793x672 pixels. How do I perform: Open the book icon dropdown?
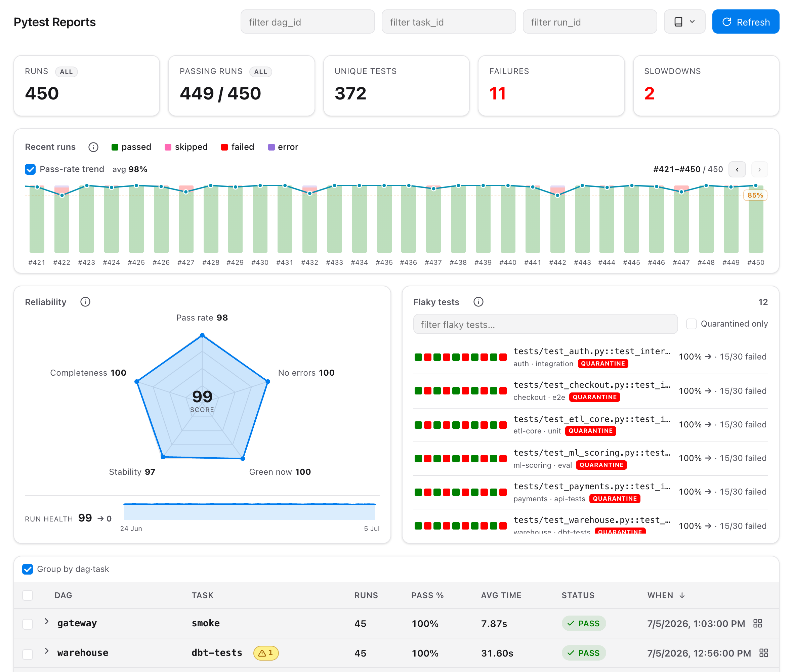point(684,22)
